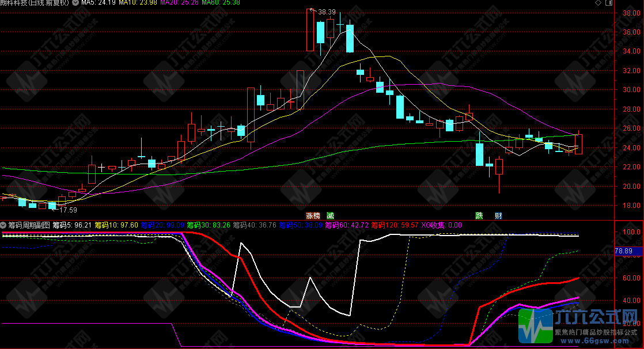Select the MA5 indicator label
This screenshot has height=349, width=644.
tap(98, 3)
